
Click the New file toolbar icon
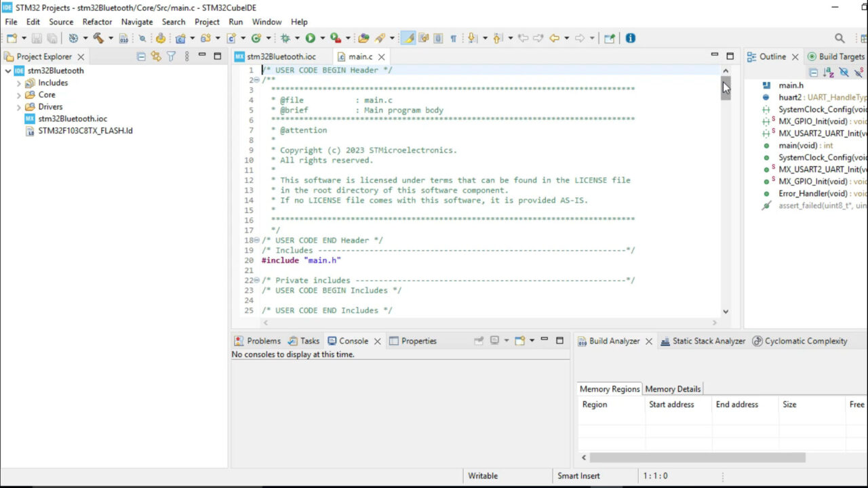pos(12,39)
